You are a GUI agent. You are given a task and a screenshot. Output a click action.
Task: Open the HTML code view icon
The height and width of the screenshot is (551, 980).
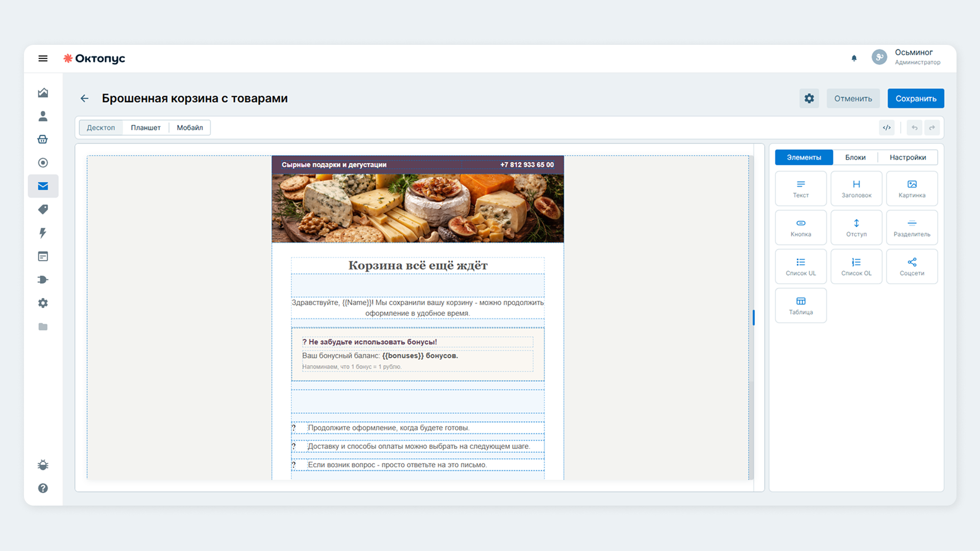click(x=887, y=128)
